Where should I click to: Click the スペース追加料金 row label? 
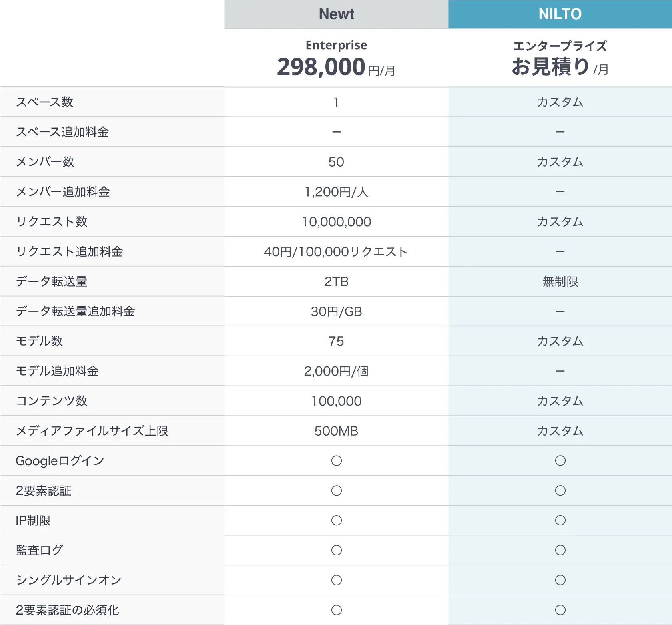[x=62, y=132]
